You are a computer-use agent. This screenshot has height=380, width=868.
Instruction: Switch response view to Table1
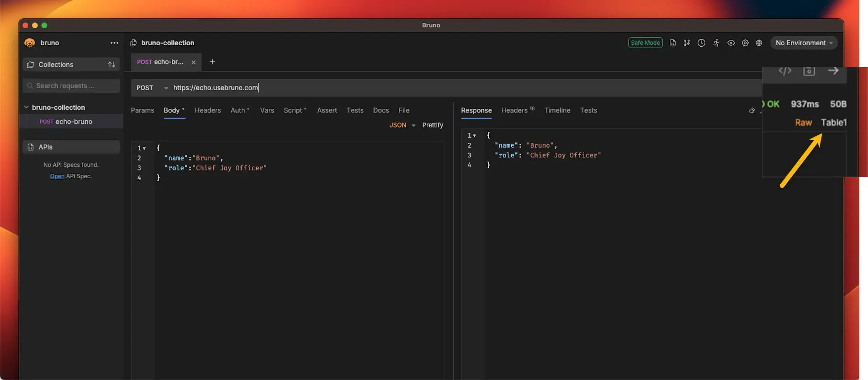833,123
